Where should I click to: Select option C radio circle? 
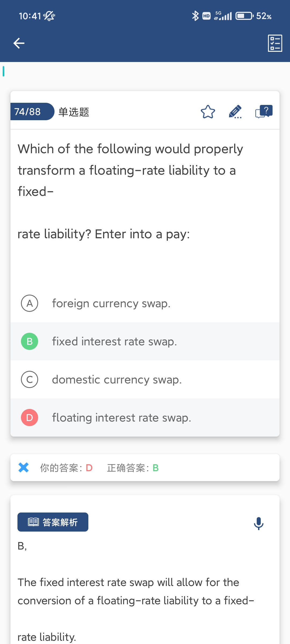[30, 379]
